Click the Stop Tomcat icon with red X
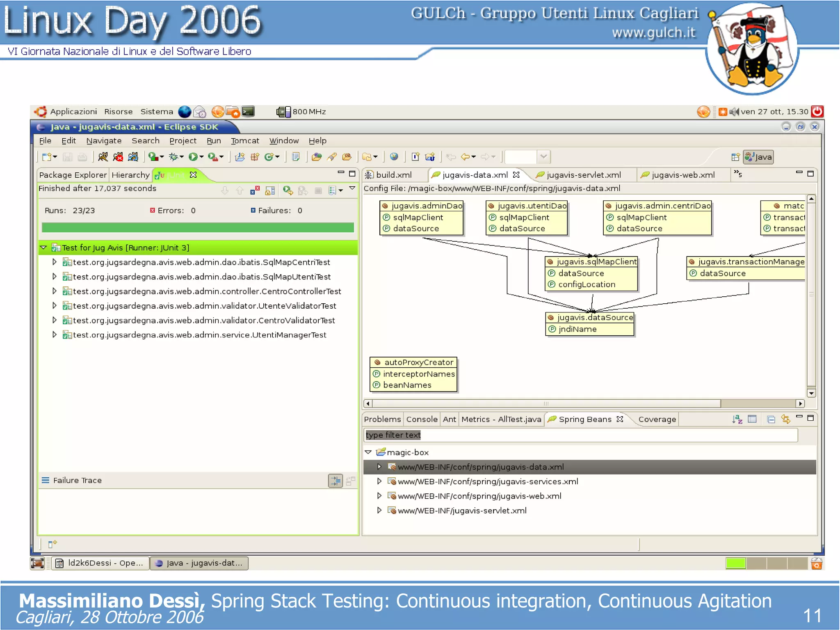This screenshot has width=840, height=630. click(118, 157)
